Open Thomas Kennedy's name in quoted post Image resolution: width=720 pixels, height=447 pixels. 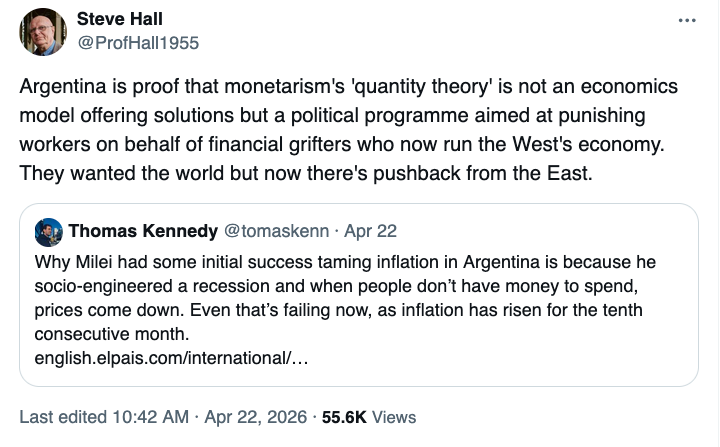(143, 231)
